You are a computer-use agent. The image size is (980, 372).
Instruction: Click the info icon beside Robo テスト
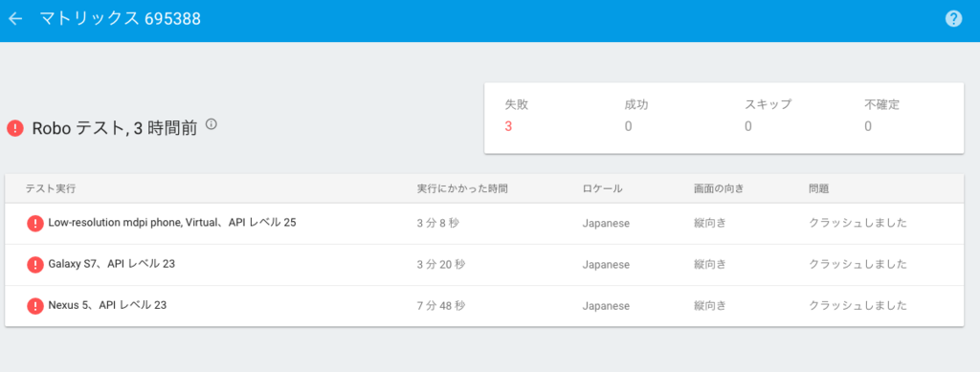tap(212, 125)
